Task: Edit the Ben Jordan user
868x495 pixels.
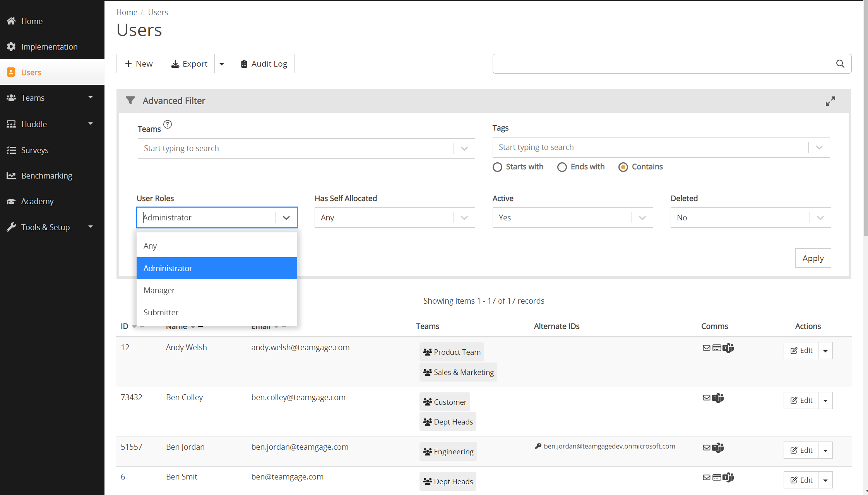Action: [x=801, y=450]
